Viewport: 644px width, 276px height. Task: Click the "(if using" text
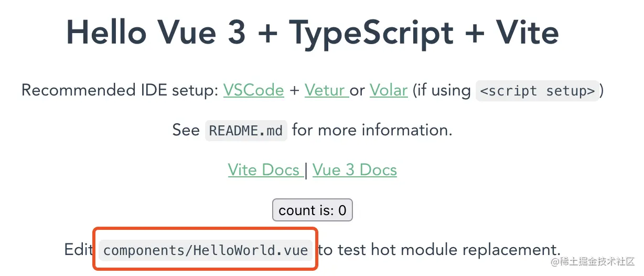pyautogui.click(x=442, y=91)
